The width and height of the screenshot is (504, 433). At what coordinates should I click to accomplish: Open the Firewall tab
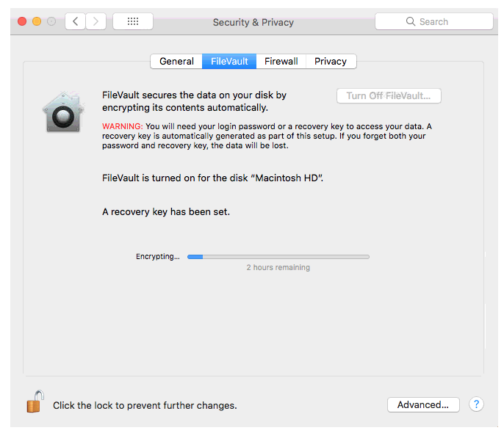pyautogui.click(x=281, y=62)
